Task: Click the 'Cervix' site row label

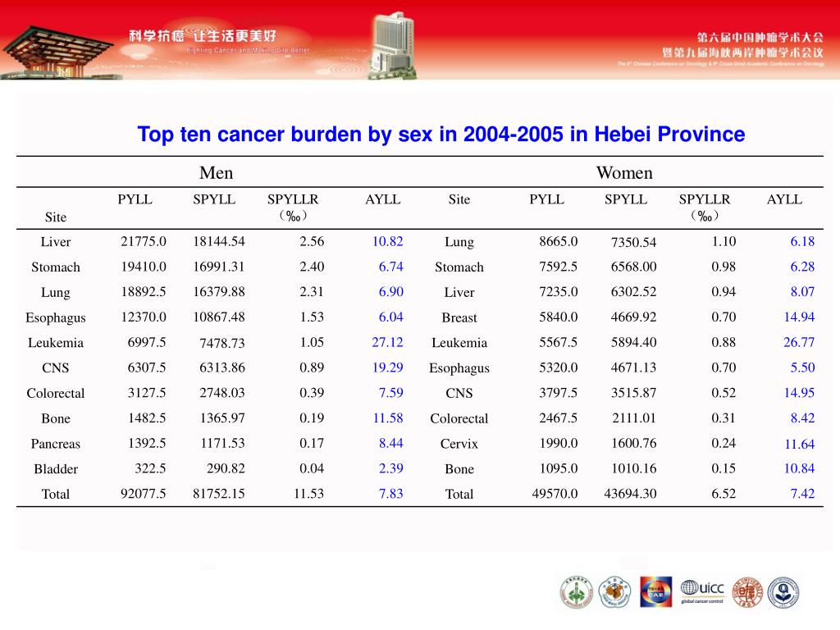Action: pos(459,444)
